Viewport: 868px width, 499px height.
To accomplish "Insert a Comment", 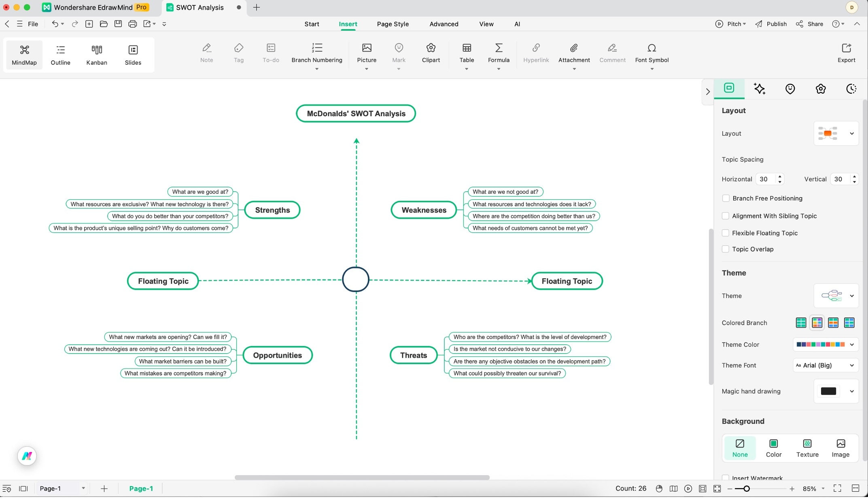I will (612, 53).
